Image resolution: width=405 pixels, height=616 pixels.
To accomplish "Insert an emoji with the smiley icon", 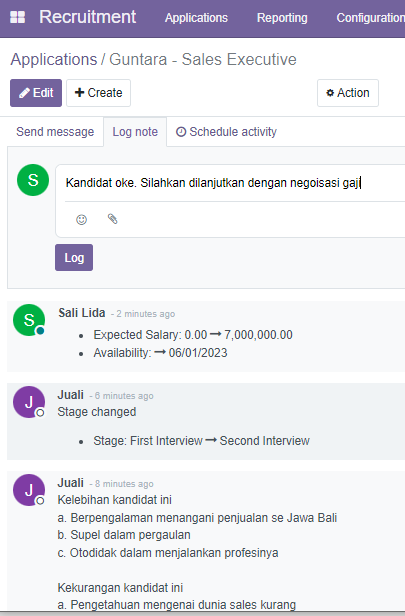I will (x=81, y=219).
